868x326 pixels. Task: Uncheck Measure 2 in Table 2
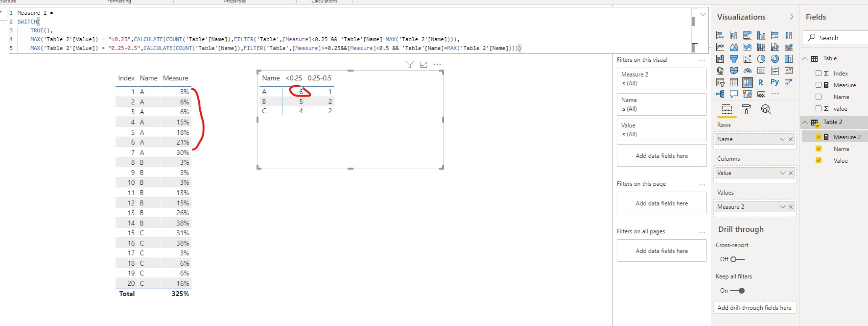[x=818, y=137]
